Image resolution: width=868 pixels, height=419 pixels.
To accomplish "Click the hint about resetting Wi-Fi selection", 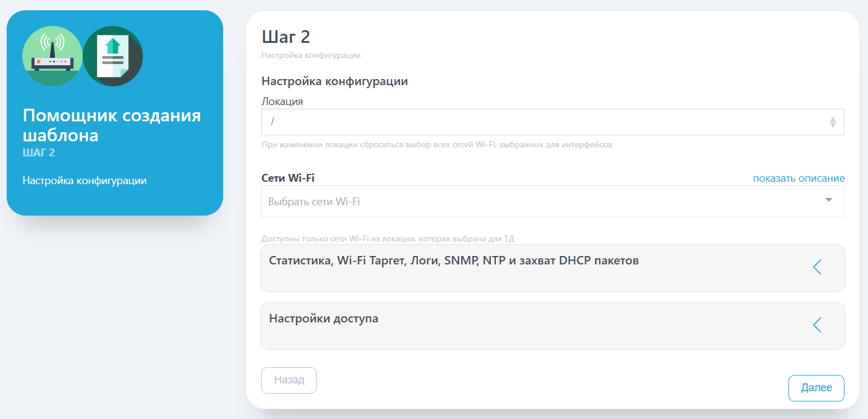I will pyautogui.click(x=437, y=145).
